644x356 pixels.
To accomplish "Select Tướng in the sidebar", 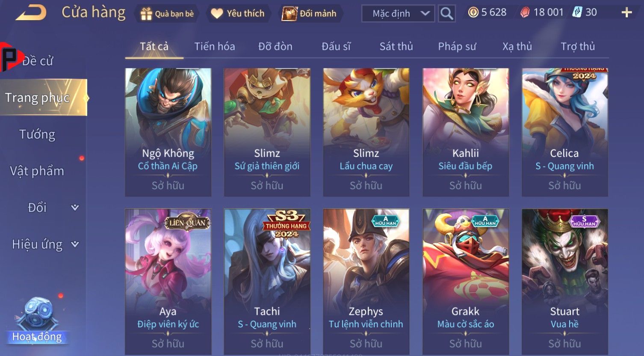I will pyautogui.click(x=37, y=134).
